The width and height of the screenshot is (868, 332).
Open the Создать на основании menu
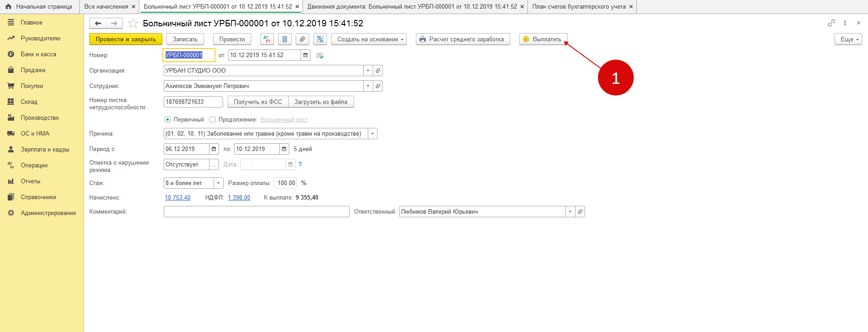[369, 39]
